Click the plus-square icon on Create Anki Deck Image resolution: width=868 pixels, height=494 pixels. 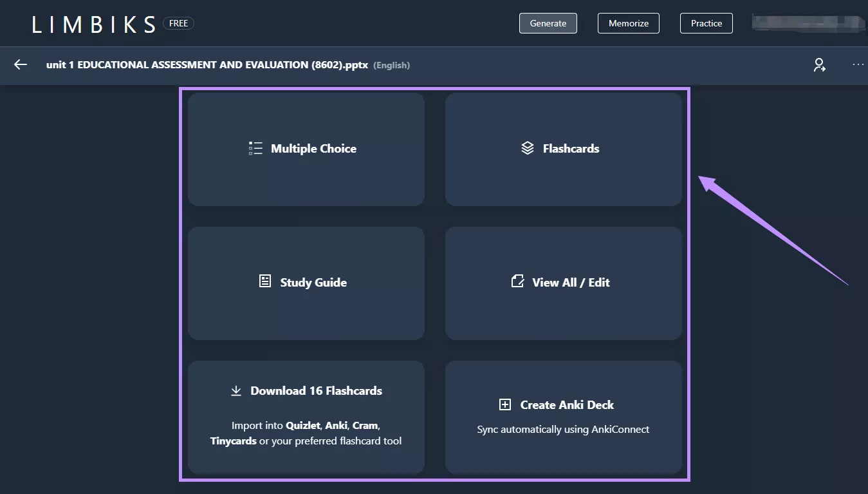[x=506, y=404]
